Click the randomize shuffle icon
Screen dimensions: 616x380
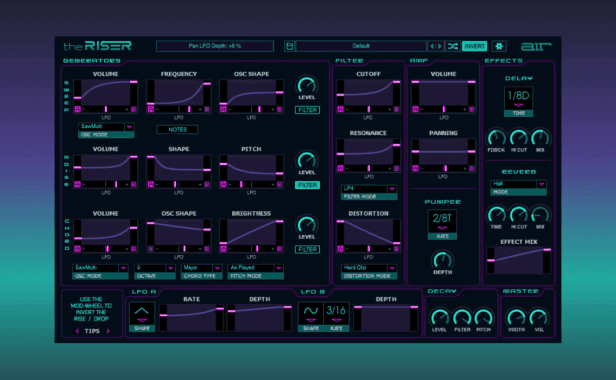click(453, 46)
